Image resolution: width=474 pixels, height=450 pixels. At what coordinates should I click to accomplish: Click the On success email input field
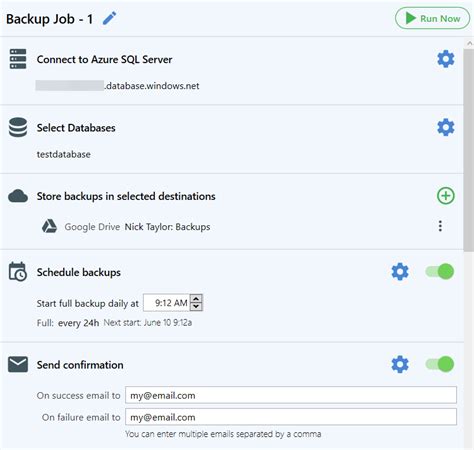(x=291, y=395)
